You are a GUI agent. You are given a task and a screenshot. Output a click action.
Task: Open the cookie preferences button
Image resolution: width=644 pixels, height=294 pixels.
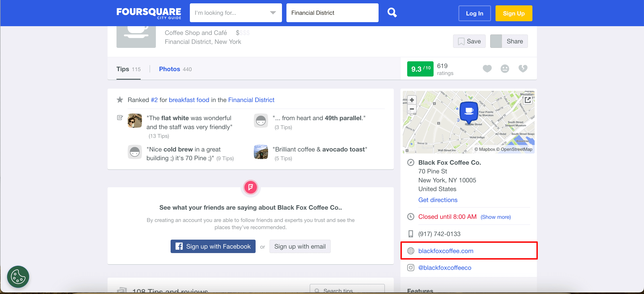(18, 277)
